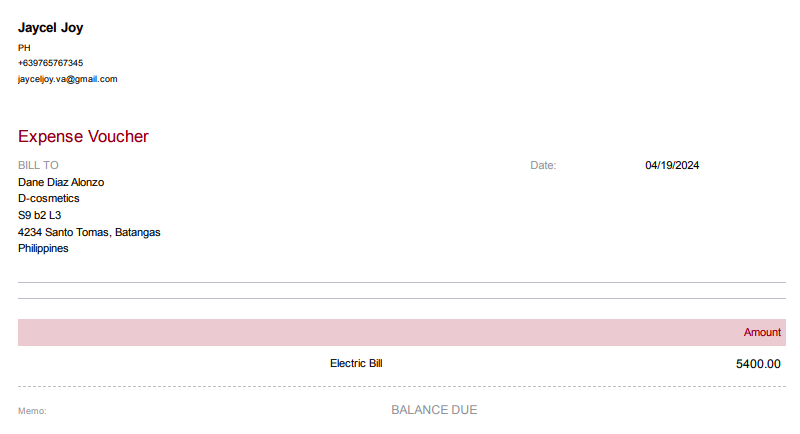The width and height of the screenshot is (800, 434).
Task: Click the Expense Voucher title
Action: [x=83, y=137]
